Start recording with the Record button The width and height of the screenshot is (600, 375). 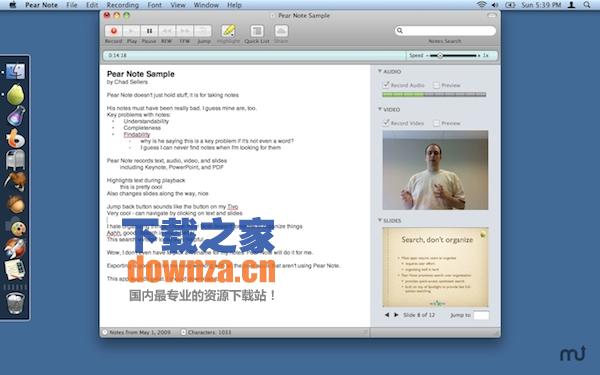114,31
